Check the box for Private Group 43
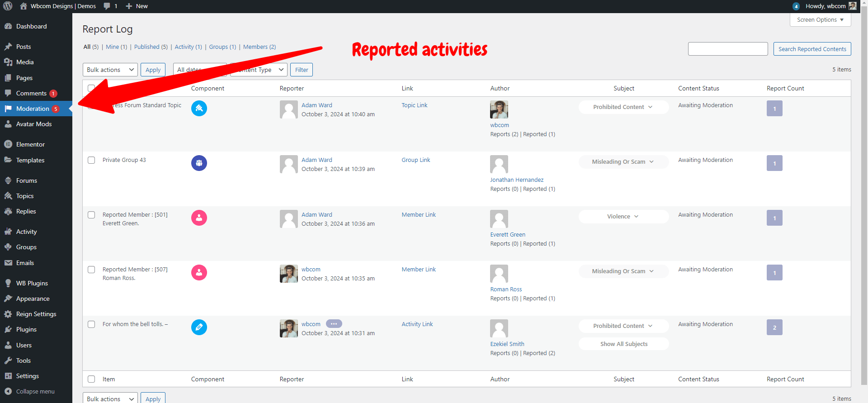868x403 pixels. (91, 160)
